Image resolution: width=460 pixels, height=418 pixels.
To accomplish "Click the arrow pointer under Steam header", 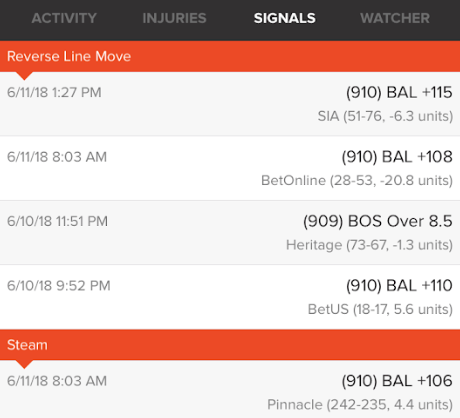I will [x=24, y=364].
